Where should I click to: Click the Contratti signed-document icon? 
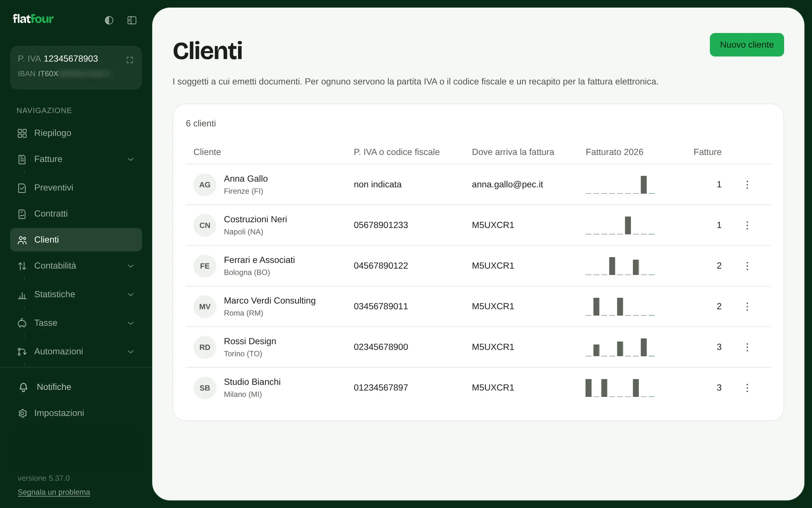pos(22,214)
